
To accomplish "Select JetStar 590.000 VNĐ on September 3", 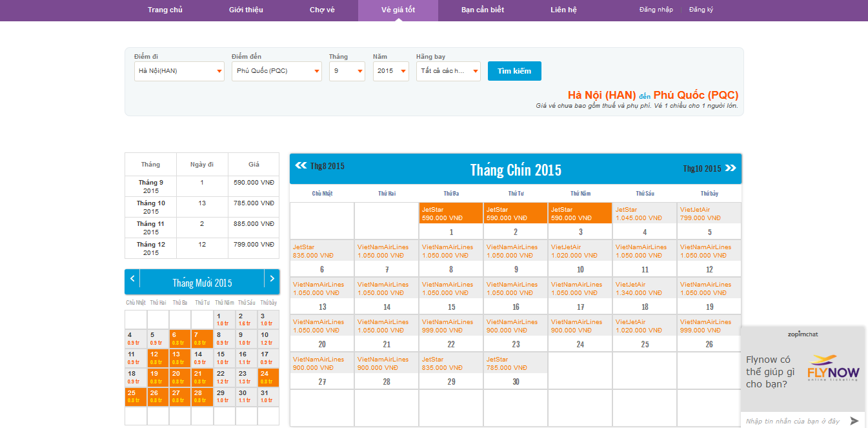I will pyautogui.click(x=580, y=214).
